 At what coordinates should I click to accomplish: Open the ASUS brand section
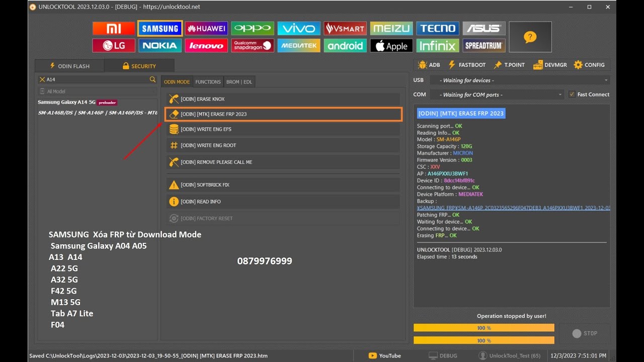(484, 29)
